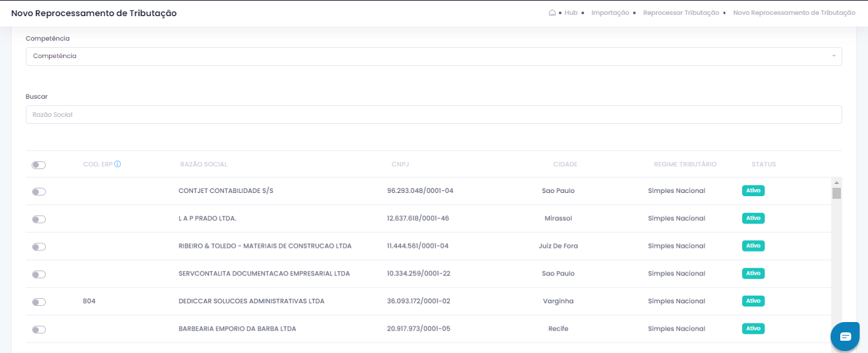This screenshot has width=868, height=353.
Task: Click city Mirassol
Action: 558,218
